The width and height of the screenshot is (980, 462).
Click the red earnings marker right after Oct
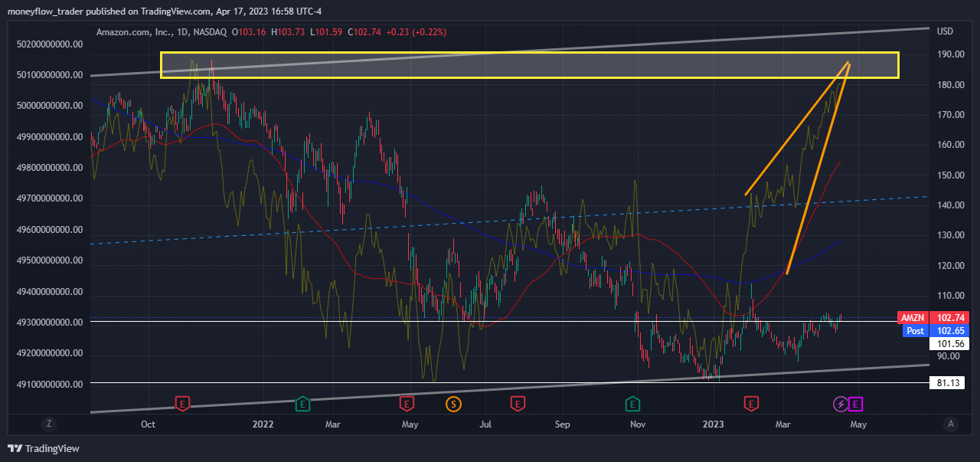182,402
